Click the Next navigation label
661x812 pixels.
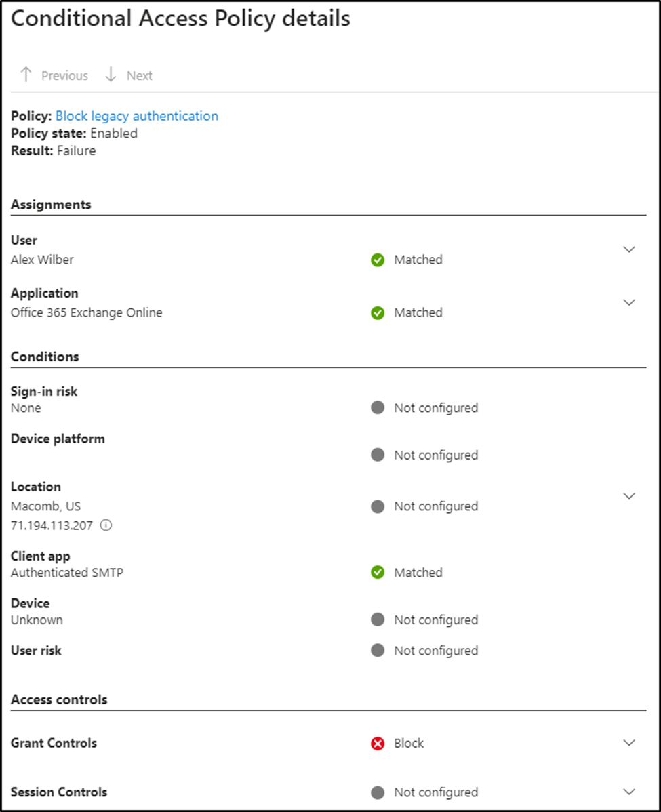tap(140, 75)
